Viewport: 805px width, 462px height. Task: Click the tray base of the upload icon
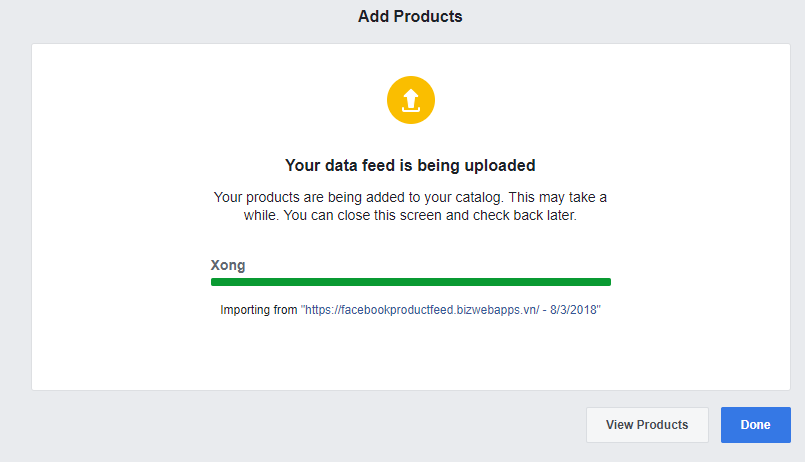click(411, 109)
